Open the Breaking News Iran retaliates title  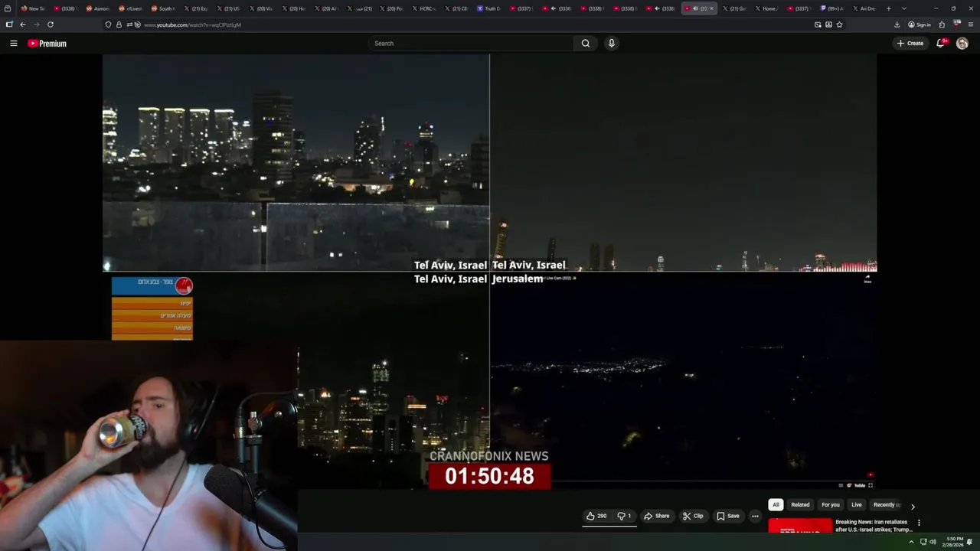[x=874, y=526]
